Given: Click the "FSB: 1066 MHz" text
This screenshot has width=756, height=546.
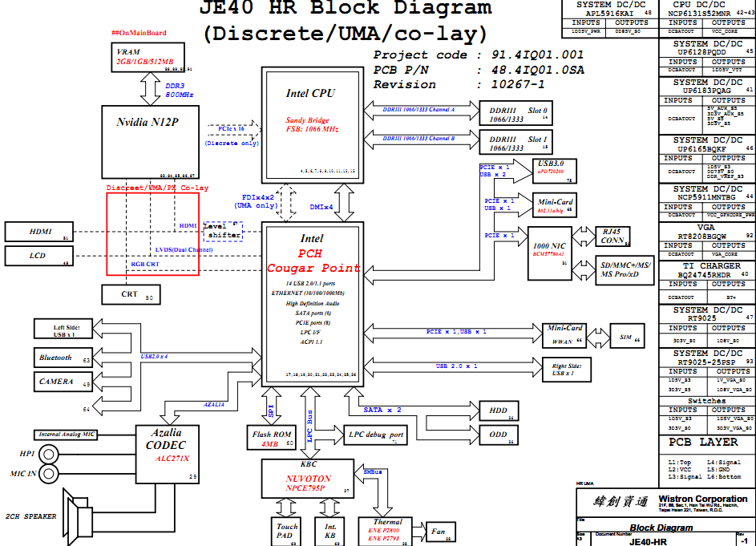Looking at the screenshot, I should [312, 129].
